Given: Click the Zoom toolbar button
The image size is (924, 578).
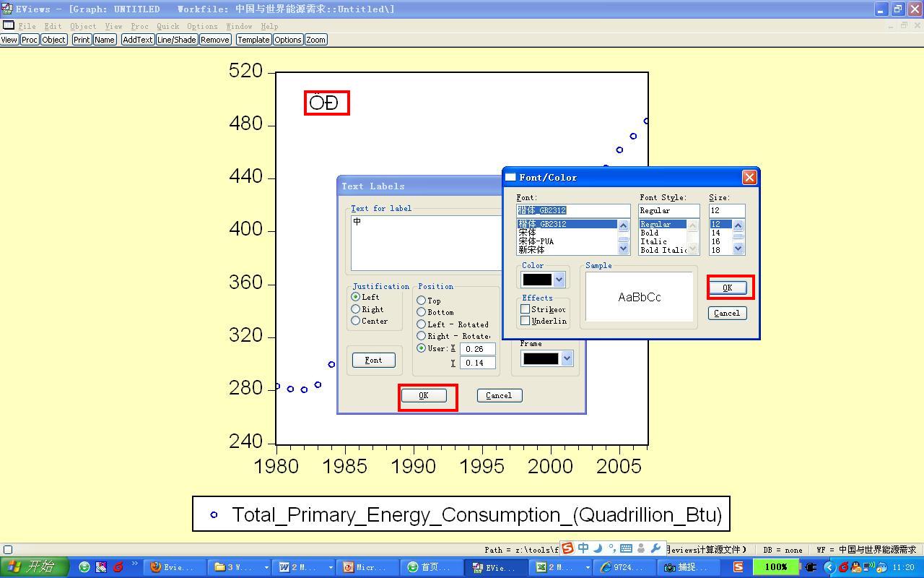Looking at the screenshot, I should [315, 40].
